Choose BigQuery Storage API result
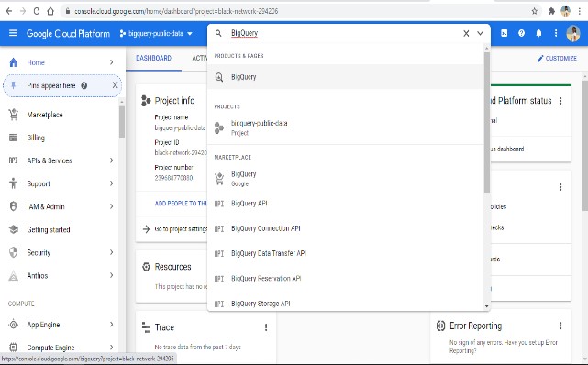Viewport: 588px width, 365px height. tap(346, 303)
